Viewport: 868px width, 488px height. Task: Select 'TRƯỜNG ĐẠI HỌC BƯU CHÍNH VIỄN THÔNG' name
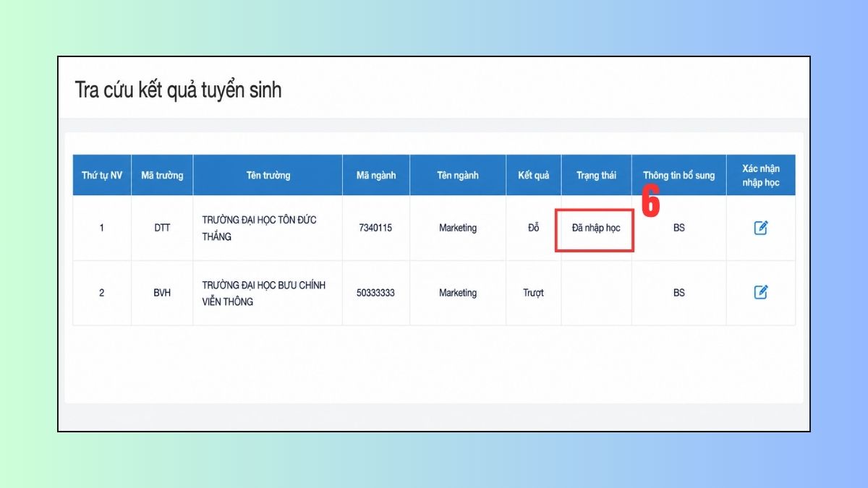[x=264, y=293]
